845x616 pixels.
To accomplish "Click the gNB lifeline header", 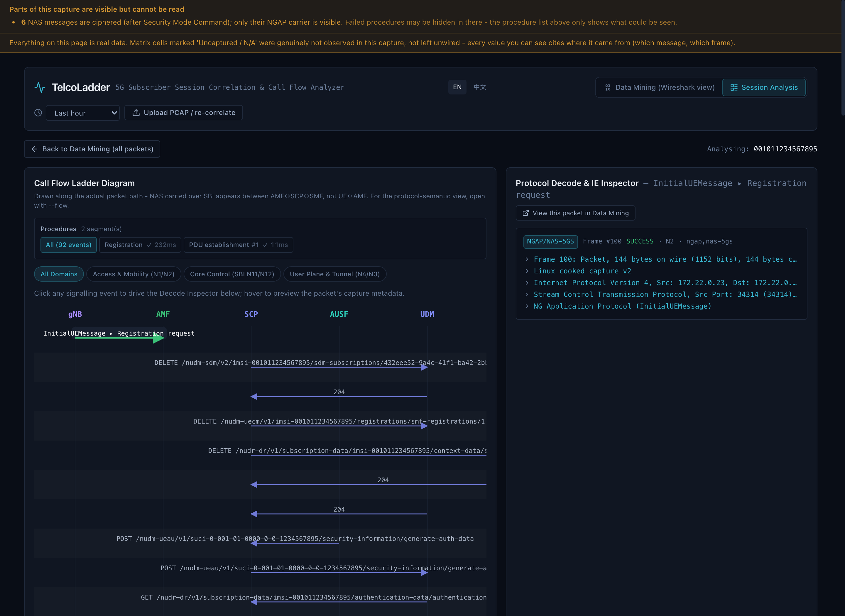I will [75, 314].
